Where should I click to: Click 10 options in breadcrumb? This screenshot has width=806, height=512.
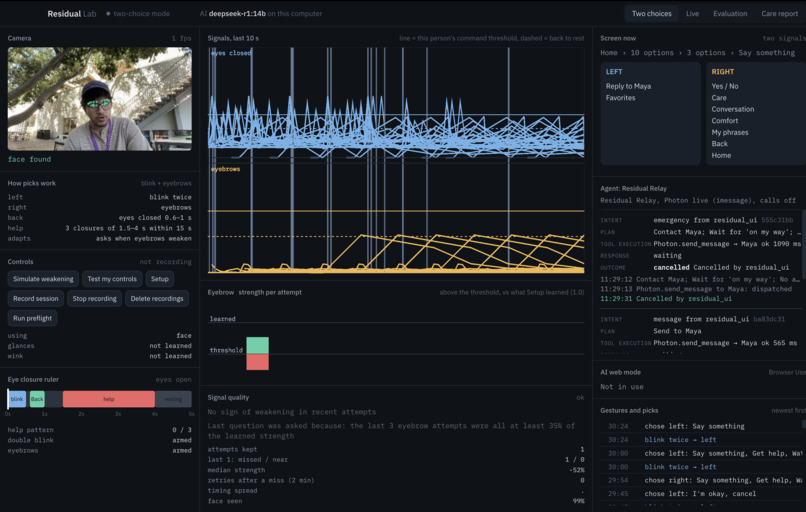point(652,53)
